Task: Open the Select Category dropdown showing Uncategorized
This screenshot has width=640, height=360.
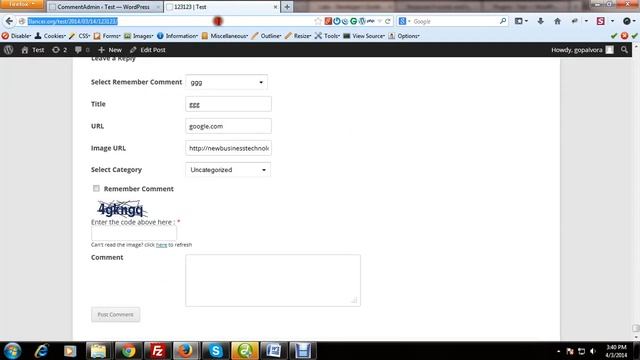Action: tap(228, 170)
